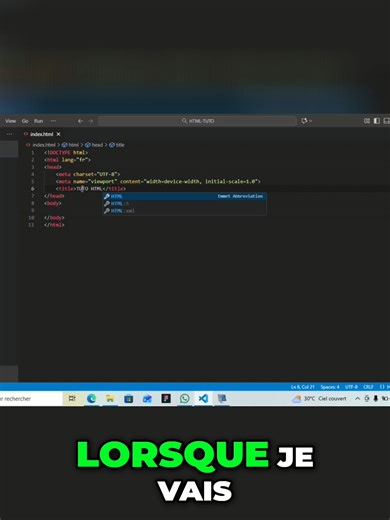Click the Windows taskbar search box
Screen dimensions: 390x520
31,399
